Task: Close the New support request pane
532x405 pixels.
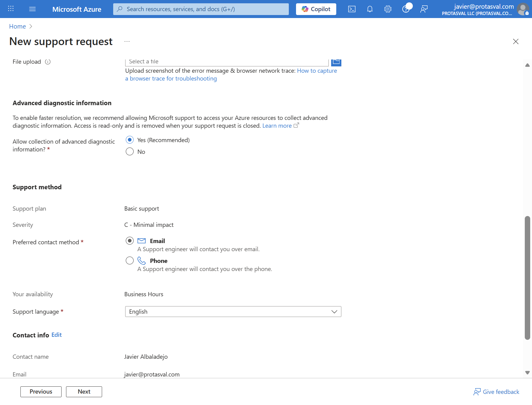Action: (x=516, y=41)
